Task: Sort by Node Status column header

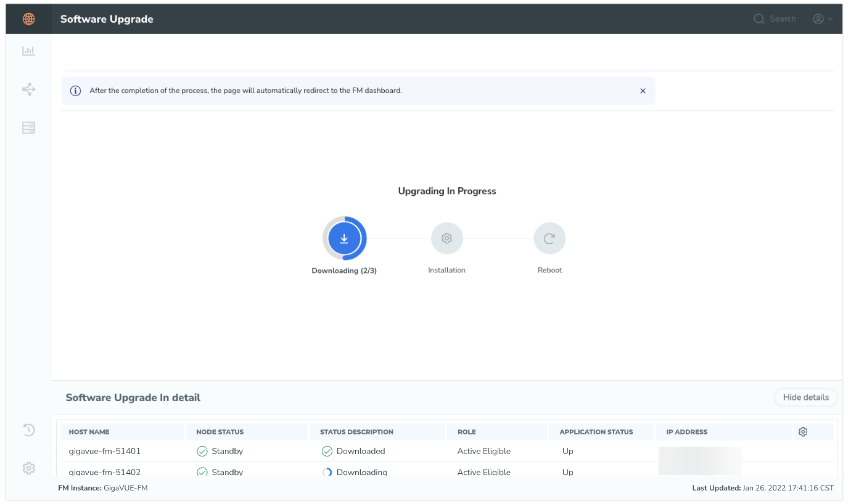Action: 220,432
